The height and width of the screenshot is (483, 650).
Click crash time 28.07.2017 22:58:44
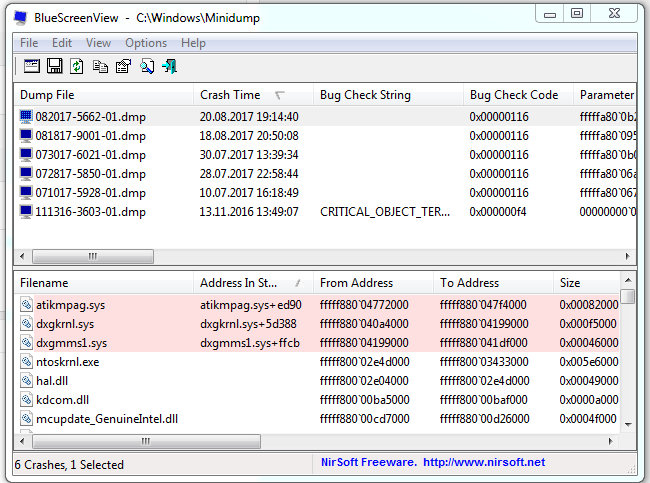point(249,174)
